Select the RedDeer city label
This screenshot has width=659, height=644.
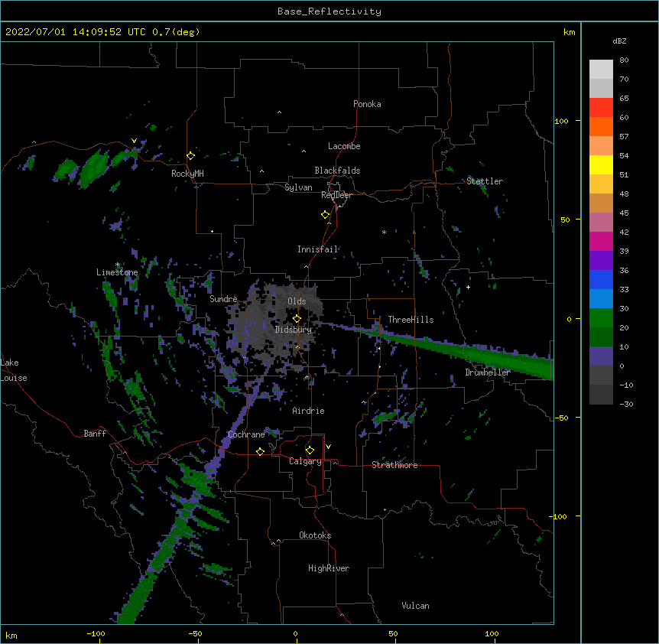[x=336, y=195]
